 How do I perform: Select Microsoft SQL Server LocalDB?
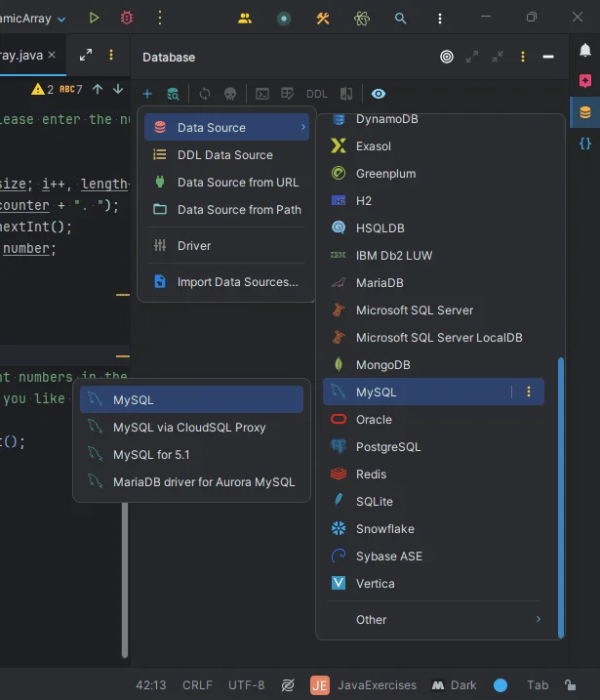pyautogui.click(x=433, y=337)
